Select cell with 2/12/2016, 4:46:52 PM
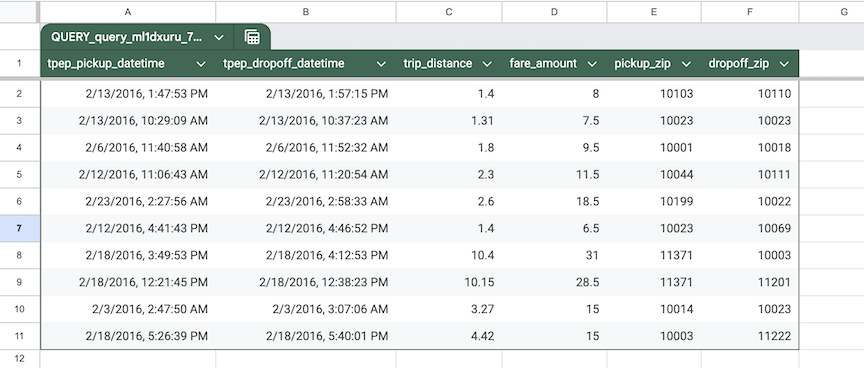The image size is (864, 368). click(306, 228)
